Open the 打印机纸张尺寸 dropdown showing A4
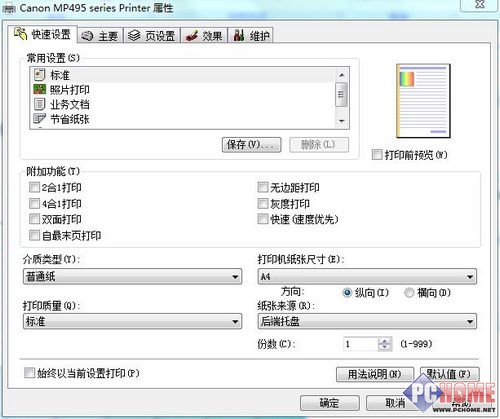Screen dimensions: 500x419 (x=367, y=276)
